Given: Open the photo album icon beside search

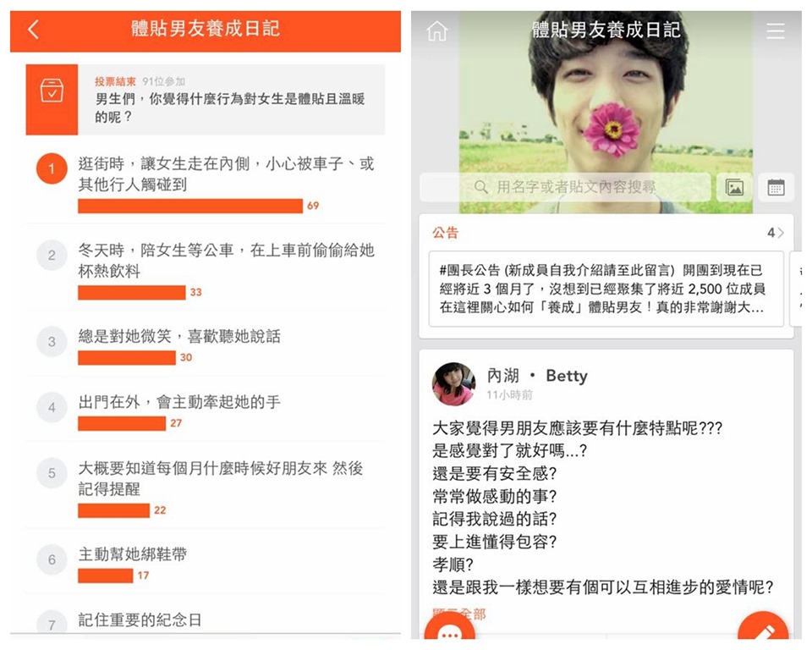Looking at the screenshot, I should (734, 187).
